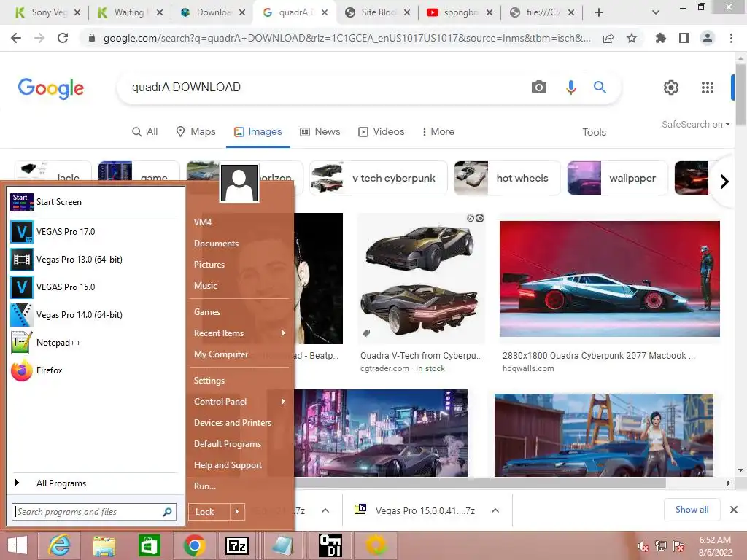The height and width of the screenshot is (560, 747).
Task: Select v tech cyberpunk suggestion chip
Action: 379,178
